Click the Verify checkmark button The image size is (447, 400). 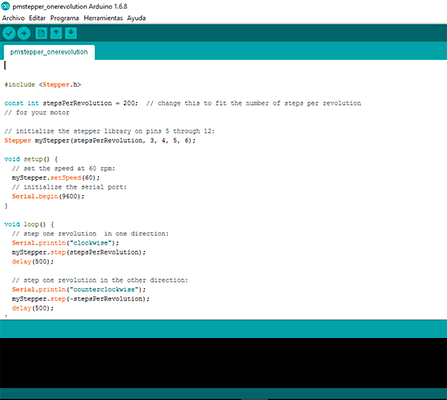point(9,33)
